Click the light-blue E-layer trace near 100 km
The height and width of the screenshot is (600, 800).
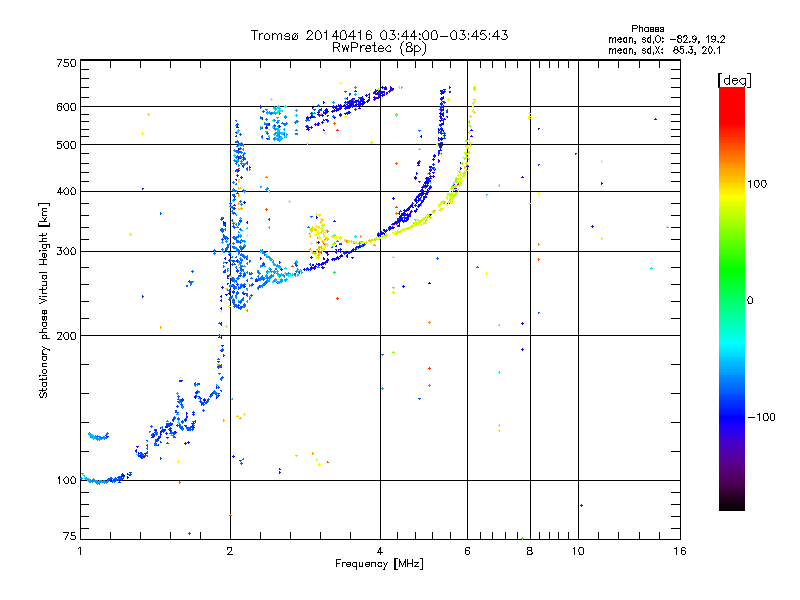tap(105, 480)
